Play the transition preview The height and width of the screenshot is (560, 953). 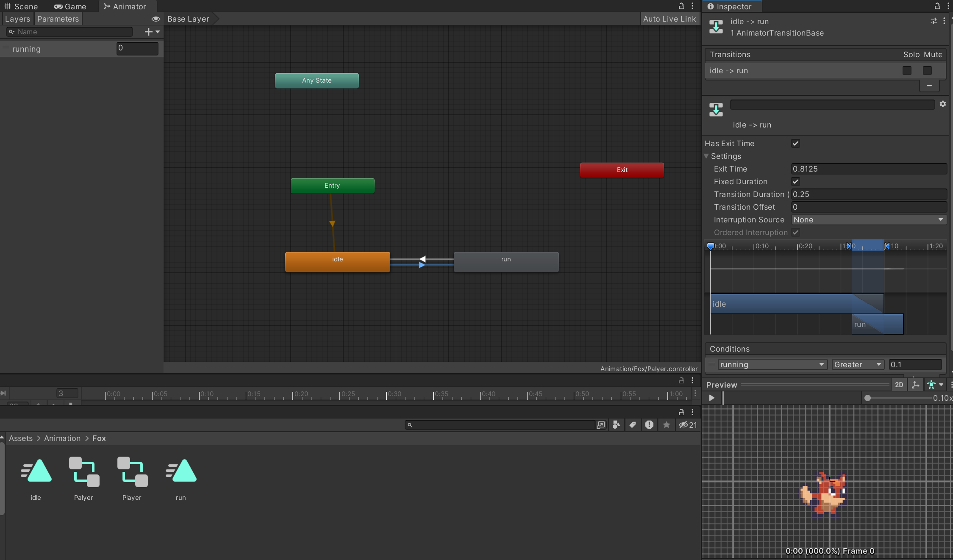point(711,398)
